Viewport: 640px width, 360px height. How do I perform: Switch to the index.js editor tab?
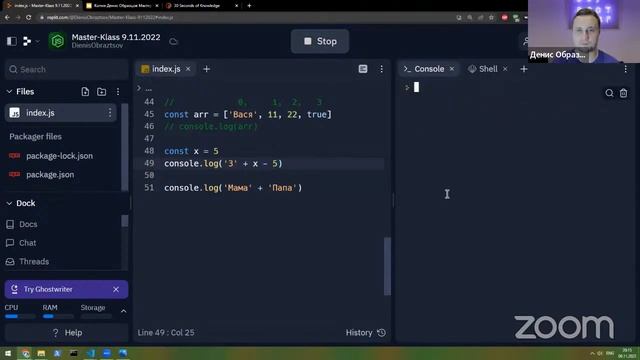click(x=166, y=69)
